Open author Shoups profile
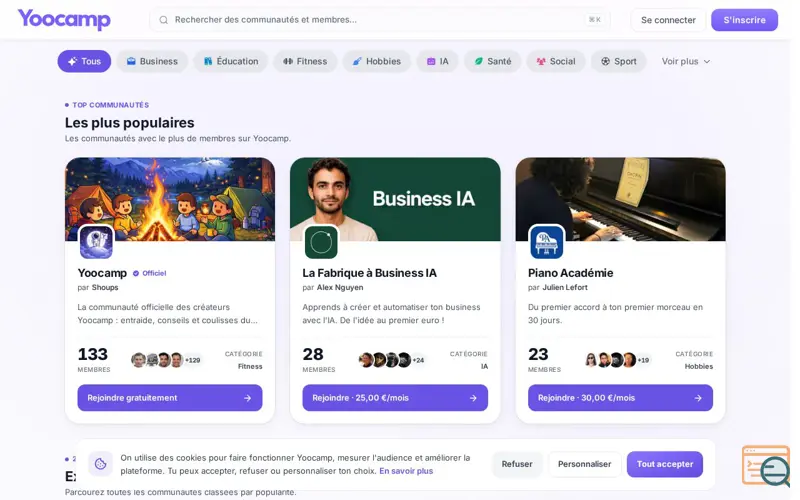 (x=105, y=287)
